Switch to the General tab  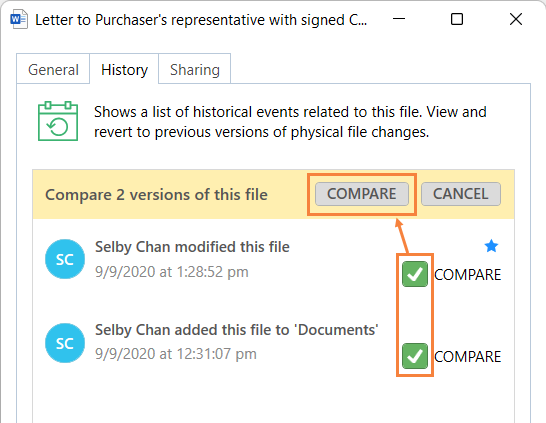click(53, 69)
